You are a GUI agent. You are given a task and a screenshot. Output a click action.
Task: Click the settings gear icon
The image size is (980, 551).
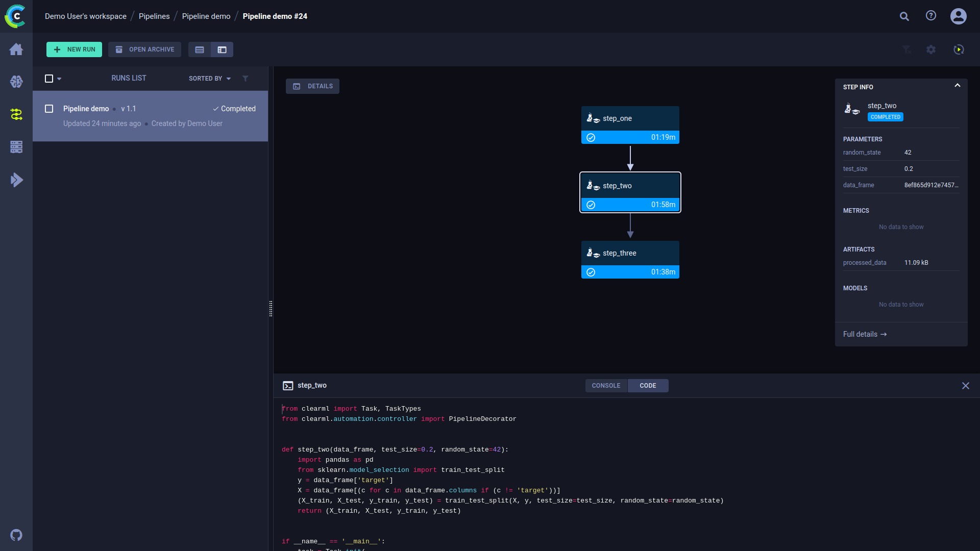931,49
